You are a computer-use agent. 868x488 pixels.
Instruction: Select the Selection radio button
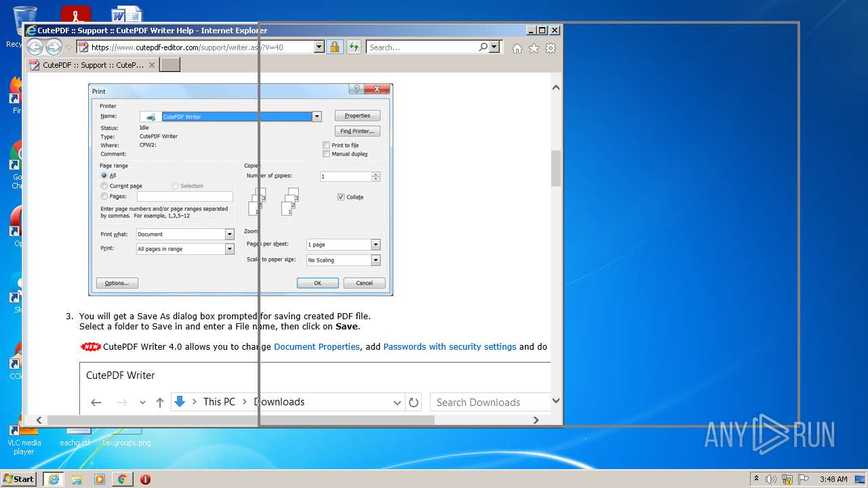pyautogui.click(x=175, y=186)
